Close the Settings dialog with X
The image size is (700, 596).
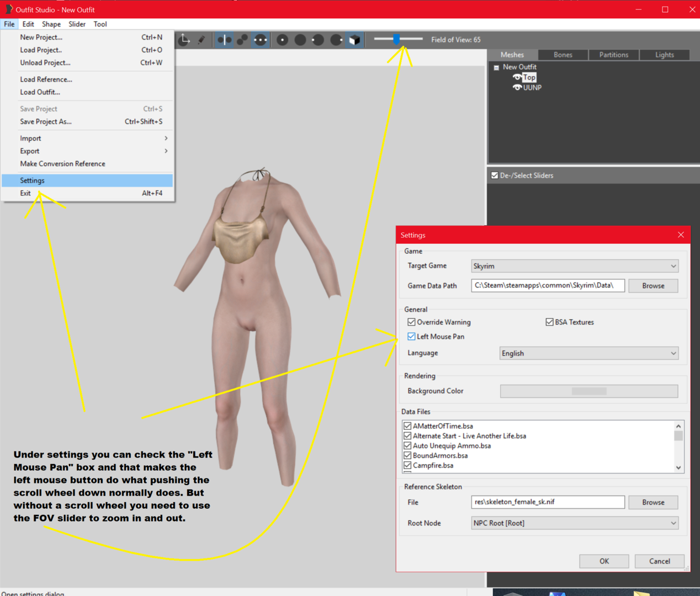coord(681,235)
